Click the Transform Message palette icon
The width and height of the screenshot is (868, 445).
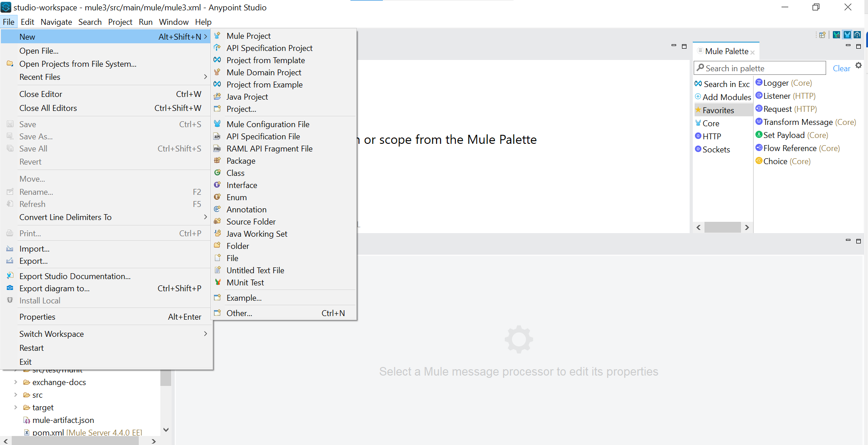click(759, 121)
